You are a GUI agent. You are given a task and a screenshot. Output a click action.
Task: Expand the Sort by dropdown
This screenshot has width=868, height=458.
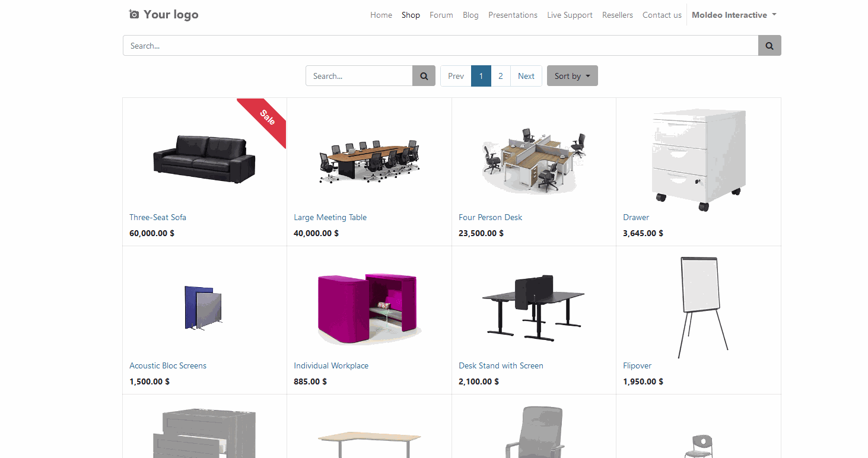coord(573,76)
